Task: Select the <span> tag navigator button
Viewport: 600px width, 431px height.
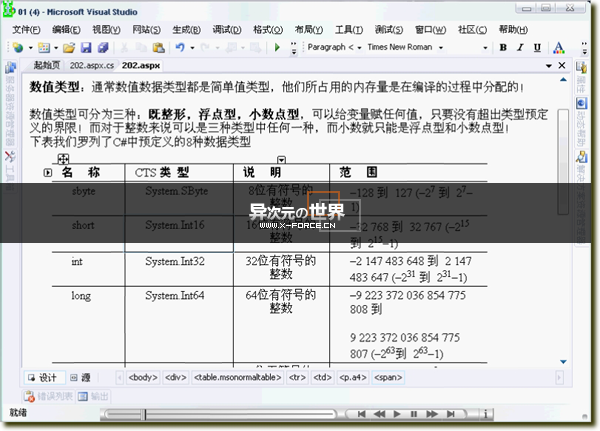Action: [388, 377]
